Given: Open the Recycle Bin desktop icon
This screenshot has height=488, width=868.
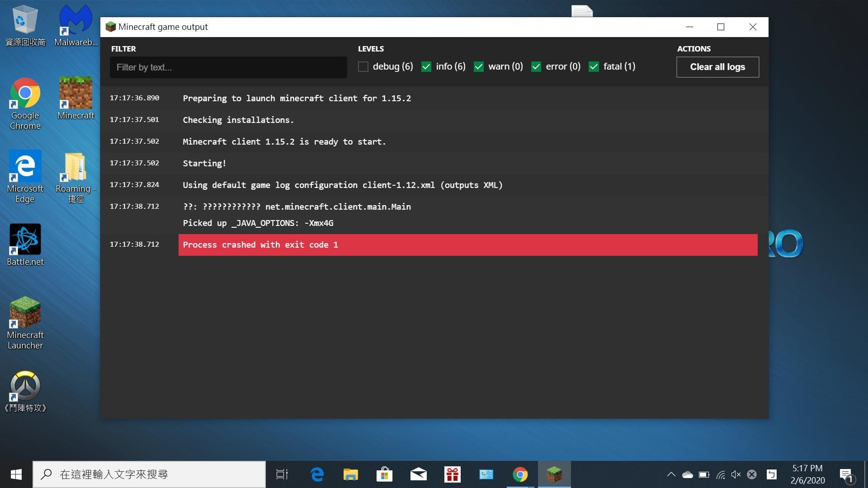Looking at the screenshot, I should coord(25,26).
